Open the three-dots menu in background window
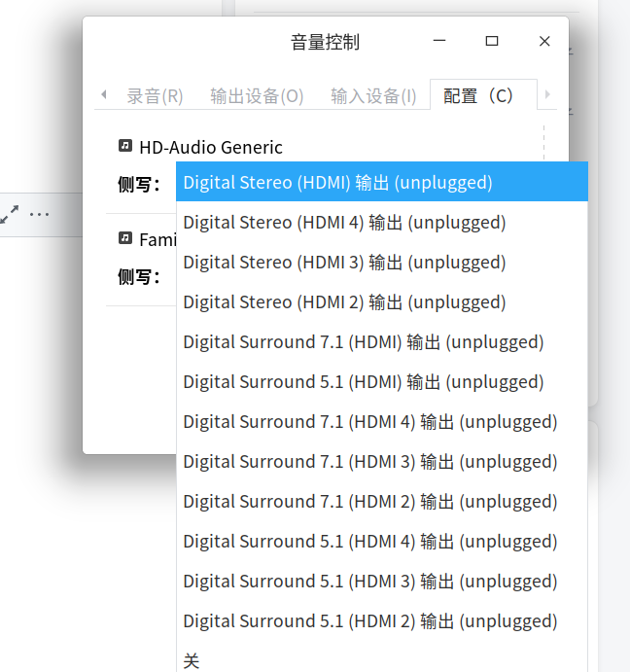 pyautogui.click(x=39, y=214)
